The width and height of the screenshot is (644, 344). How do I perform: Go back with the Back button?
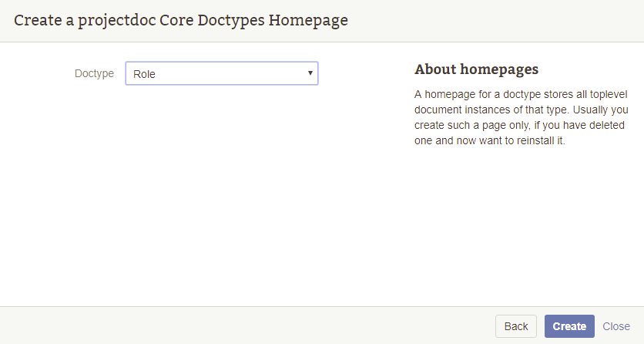click(x=515, y=326)
